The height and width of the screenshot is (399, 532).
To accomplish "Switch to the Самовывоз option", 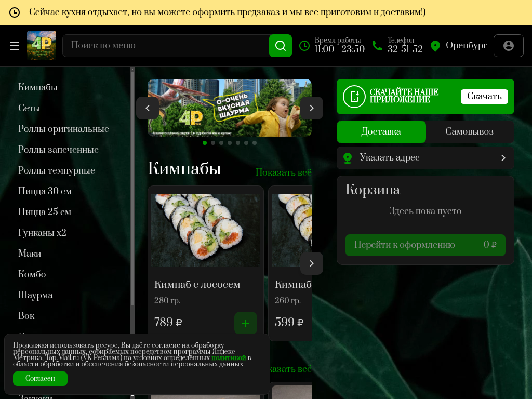I will [x=470, y=131].
